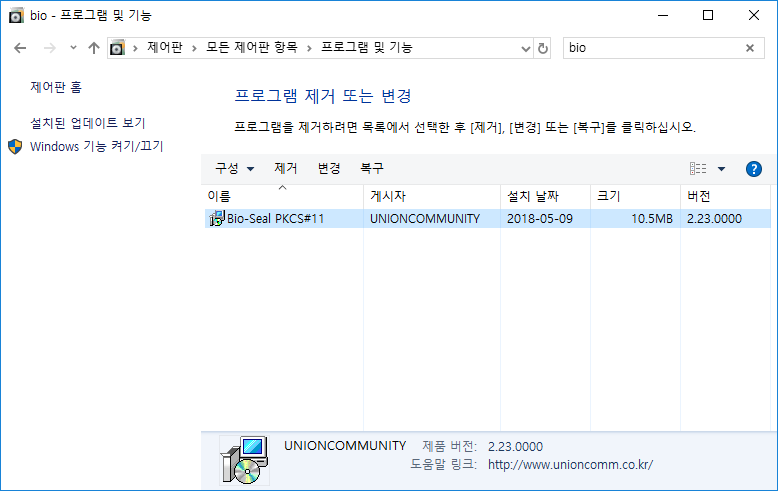Click the Bio-Seal PKCS#11 installer icon
778x491 pixels.
coord(216,219)
